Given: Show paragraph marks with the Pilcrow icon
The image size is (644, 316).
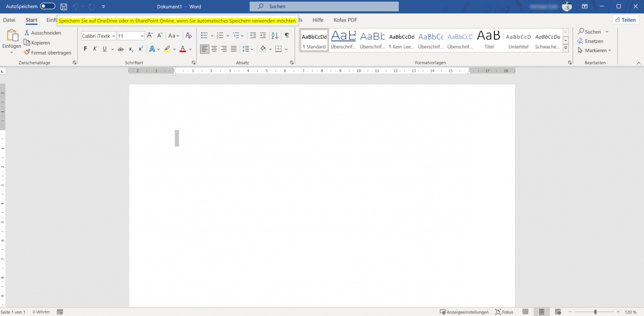Looking at the screenshot, I should (287, 35).
